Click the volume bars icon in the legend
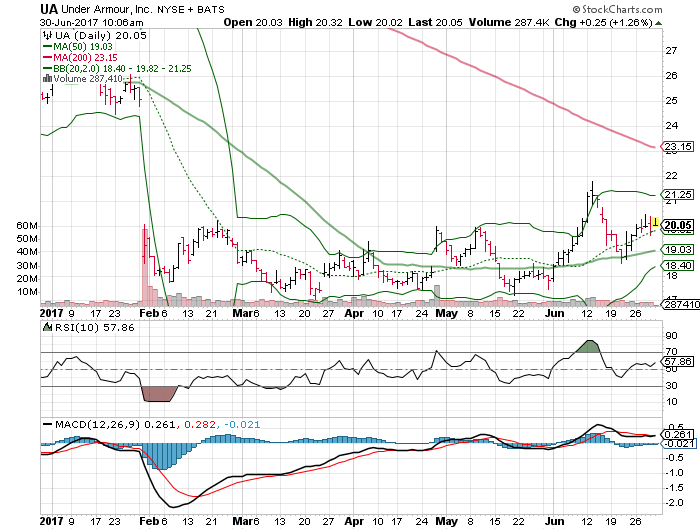Screen dimensions: 700x530 47,79
